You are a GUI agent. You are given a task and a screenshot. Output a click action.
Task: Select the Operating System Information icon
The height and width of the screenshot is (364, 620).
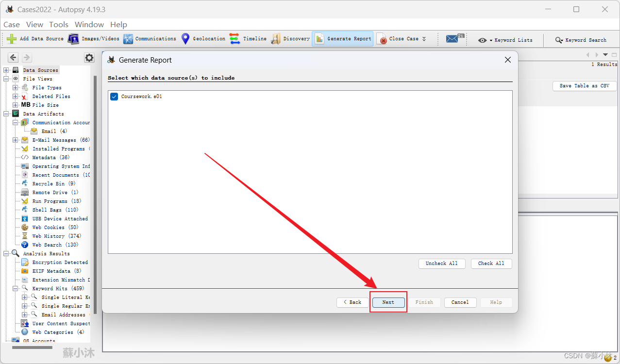[x=25, y=166]
